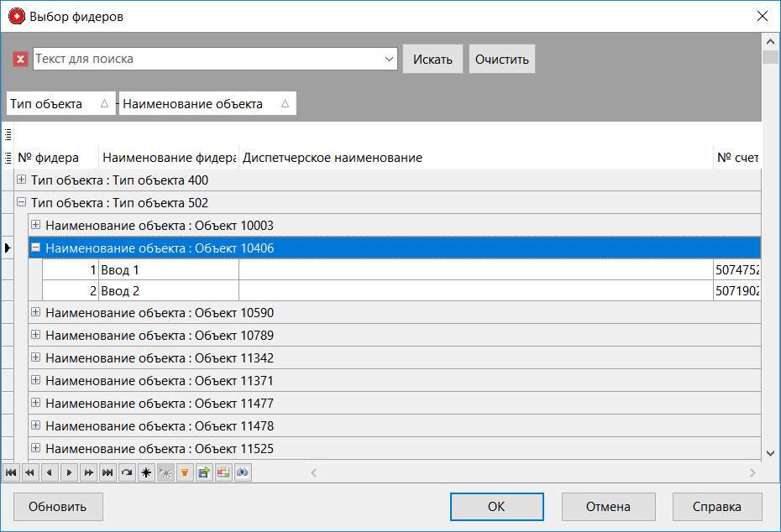
Task: Click the export to Excel grid icon
Action: click(223, 472)
